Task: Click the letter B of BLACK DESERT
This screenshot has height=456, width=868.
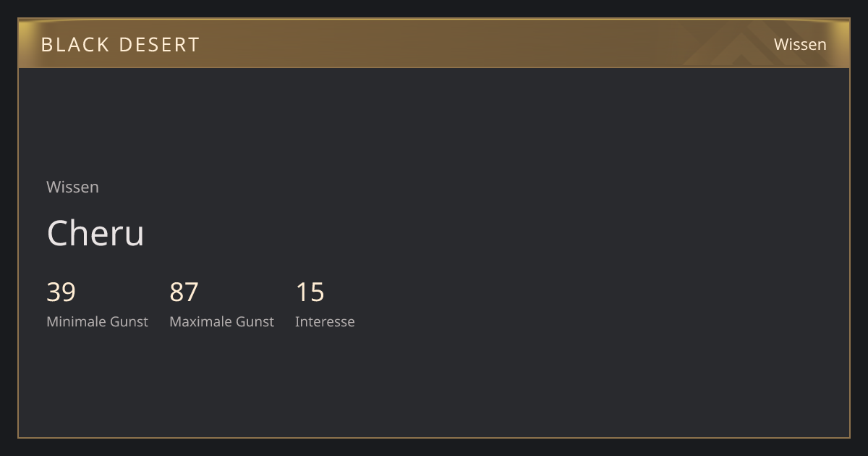Action: (46, 45)
